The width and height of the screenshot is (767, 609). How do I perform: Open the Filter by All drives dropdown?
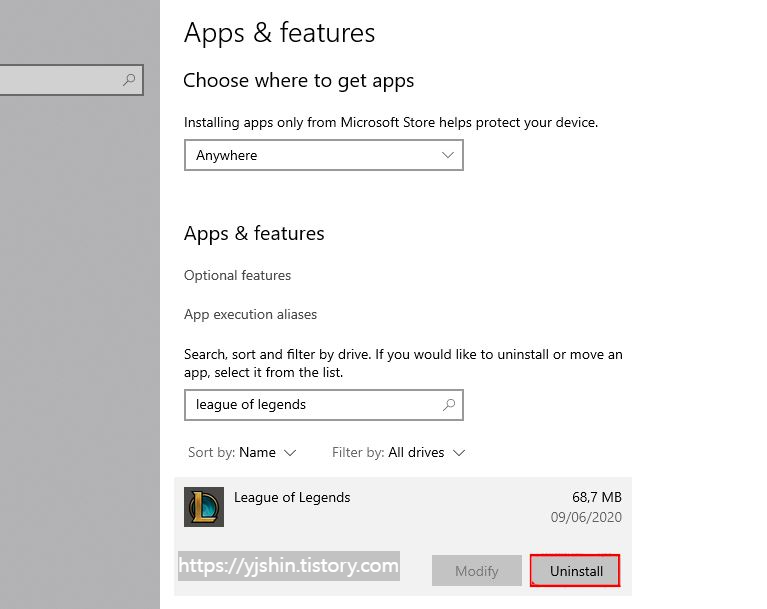[x=398, y=452]
